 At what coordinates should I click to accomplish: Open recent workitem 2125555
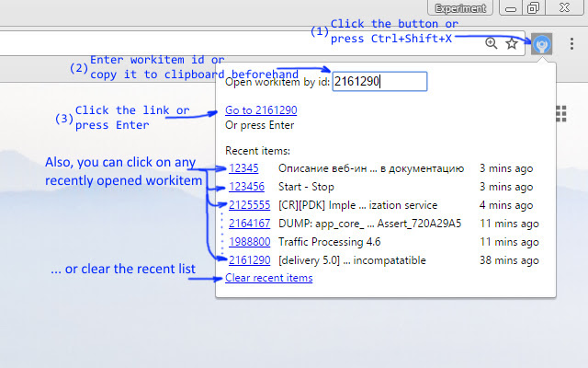249,205
